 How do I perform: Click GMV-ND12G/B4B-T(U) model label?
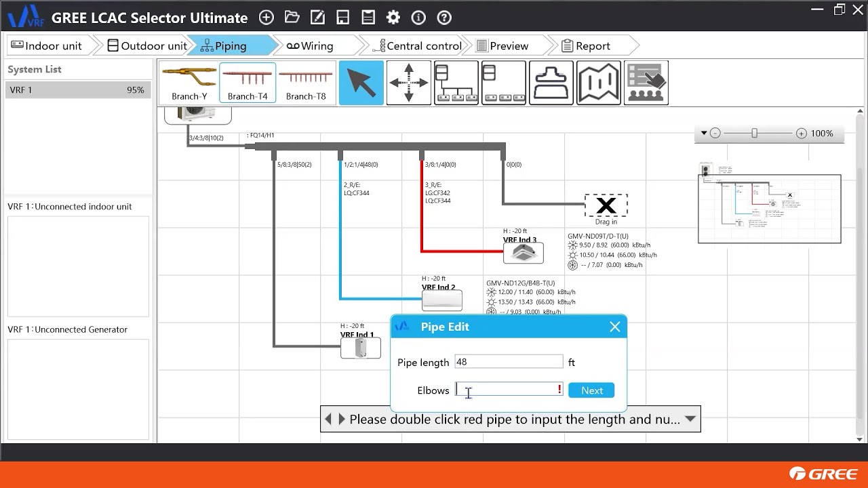[x=520, y=283]
